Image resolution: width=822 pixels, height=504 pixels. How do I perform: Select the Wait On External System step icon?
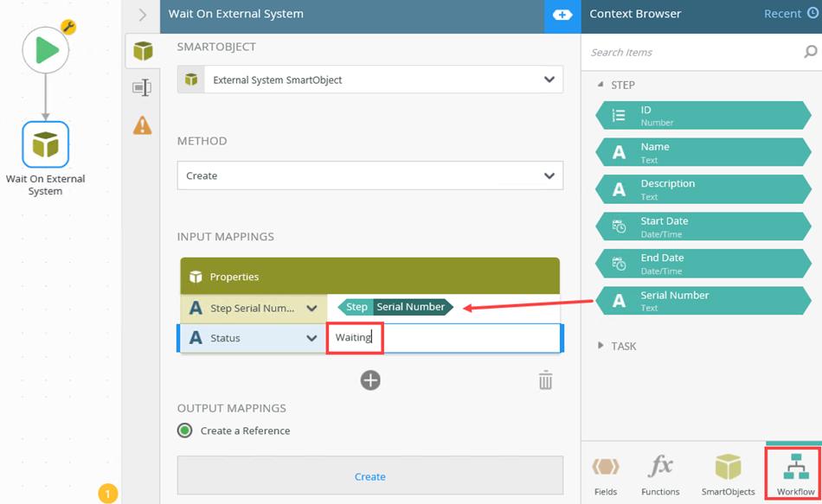[45, 144]
